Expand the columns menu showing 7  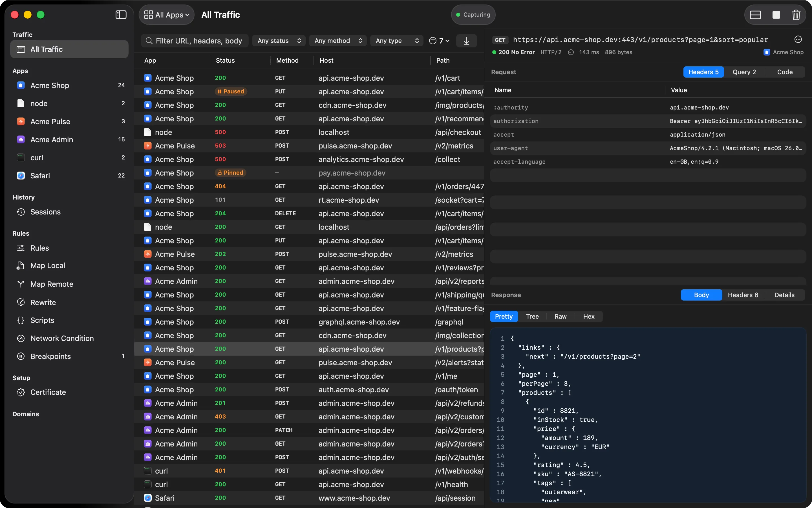439,41
